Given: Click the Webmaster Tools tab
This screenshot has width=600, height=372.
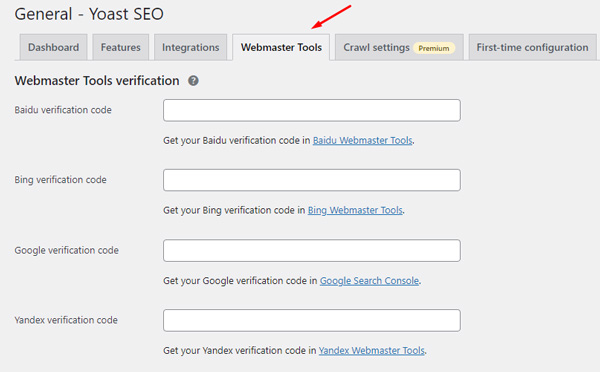Looking at the screenshot, I should (281, 47).
